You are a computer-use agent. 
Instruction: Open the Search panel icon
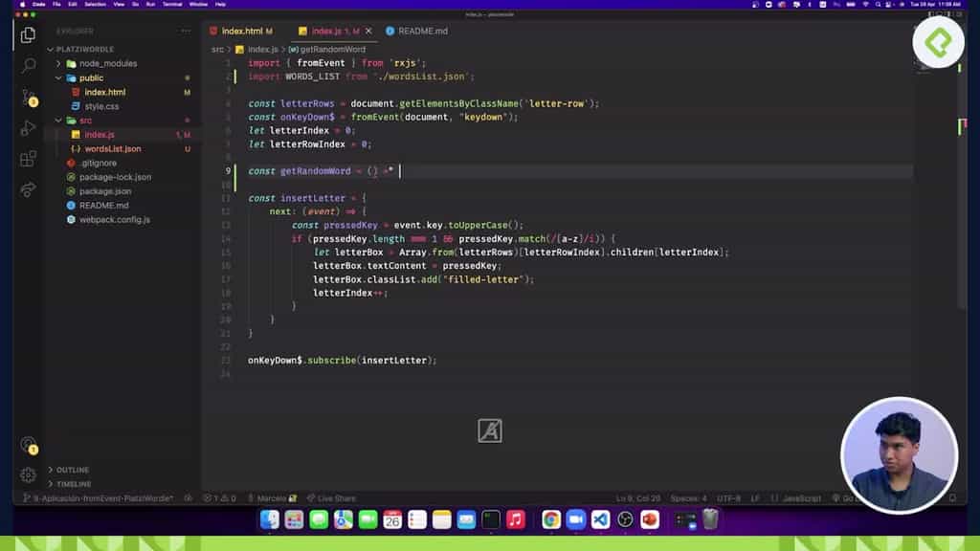click(28, 66)
